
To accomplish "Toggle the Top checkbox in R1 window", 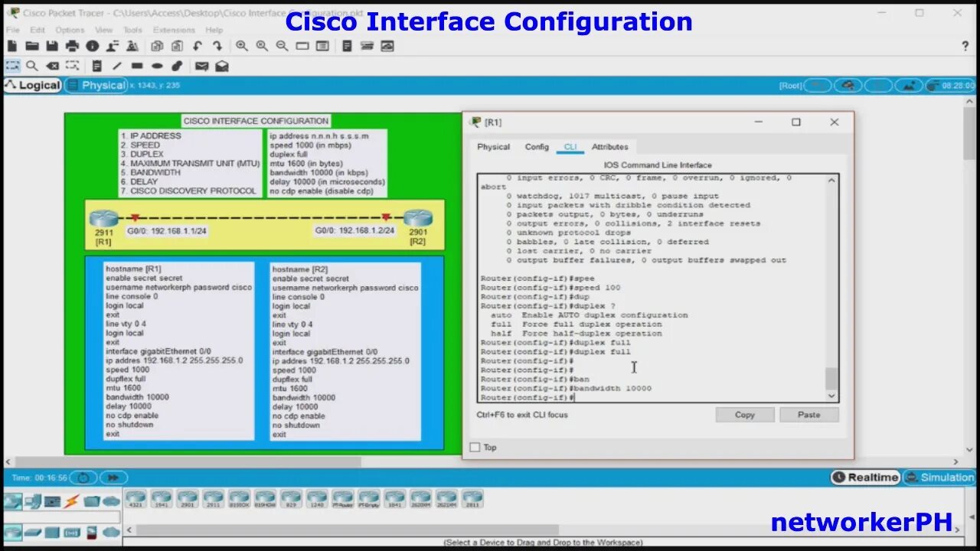I will coord(475,447).
